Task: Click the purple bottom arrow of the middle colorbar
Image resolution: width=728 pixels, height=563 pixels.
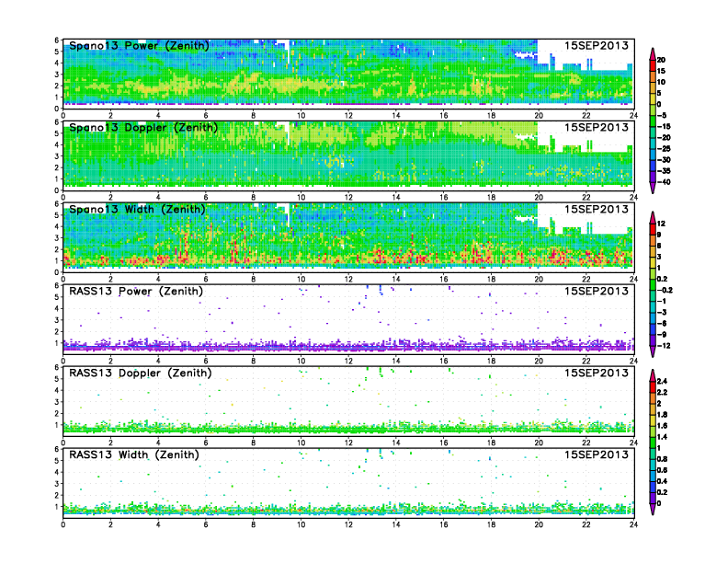Action: (653, 351)
